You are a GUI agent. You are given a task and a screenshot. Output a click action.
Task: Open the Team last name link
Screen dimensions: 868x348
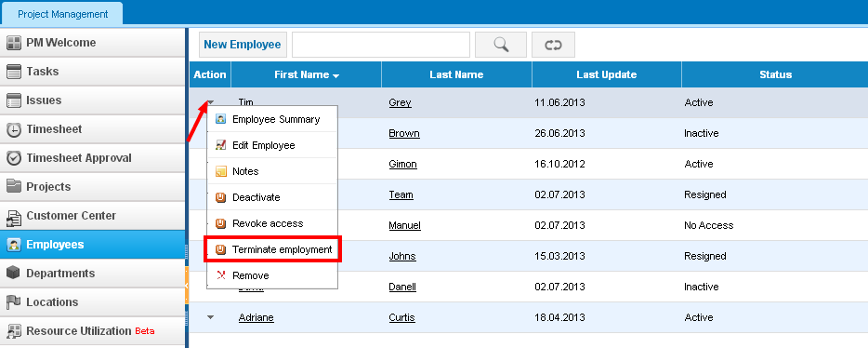tap(401, 194)
